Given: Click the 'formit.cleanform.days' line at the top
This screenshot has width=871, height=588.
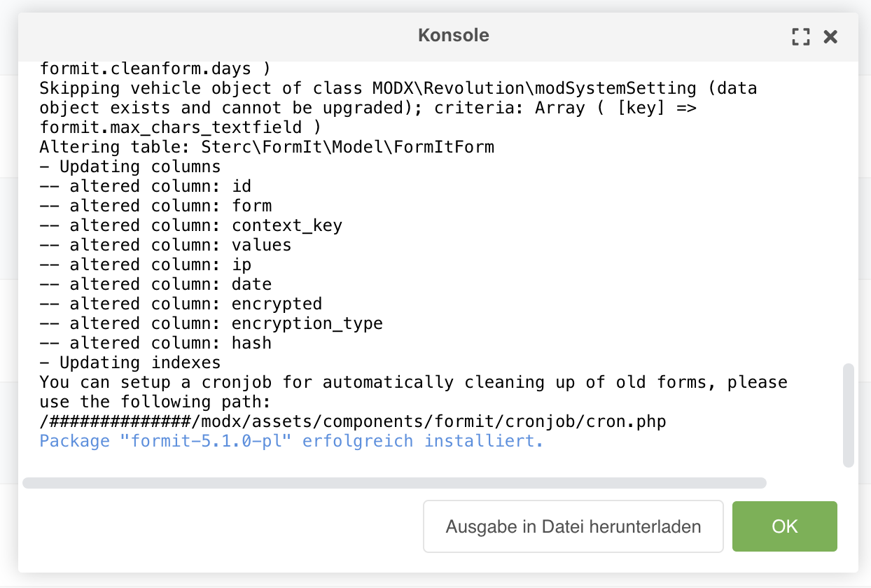Looking at the screenshot, I should pyautogui.click(x=155, y=69).
